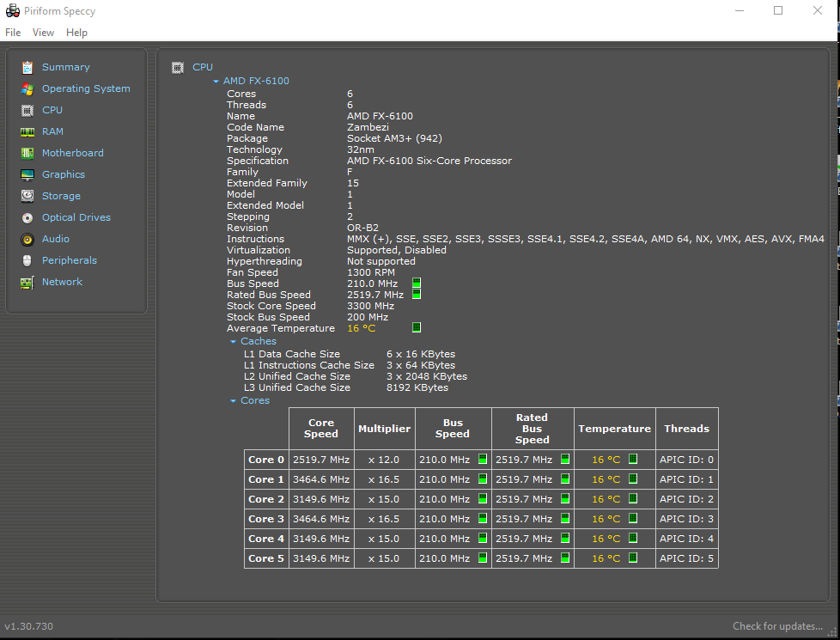Screen dimensions: 840x640
Task: Go to the Summary section
Action: tap(66, 68)
